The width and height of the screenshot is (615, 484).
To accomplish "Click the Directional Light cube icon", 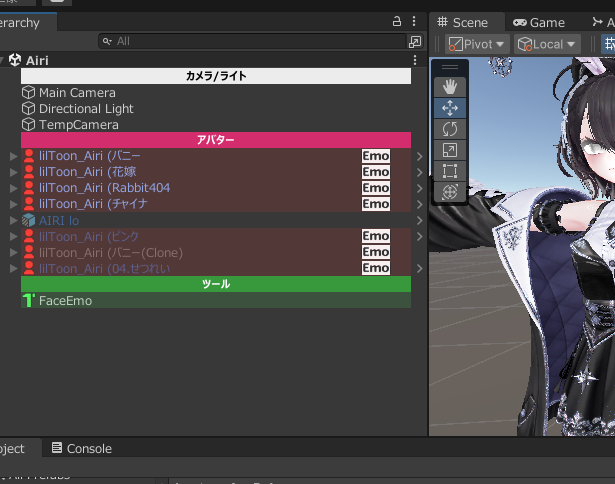I will [x=28, y=109].
